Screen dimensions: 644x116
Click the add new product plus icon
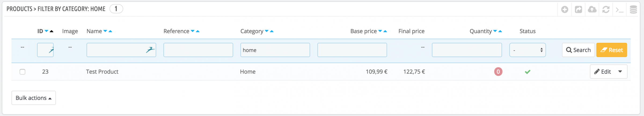click(x=565, y=10)
